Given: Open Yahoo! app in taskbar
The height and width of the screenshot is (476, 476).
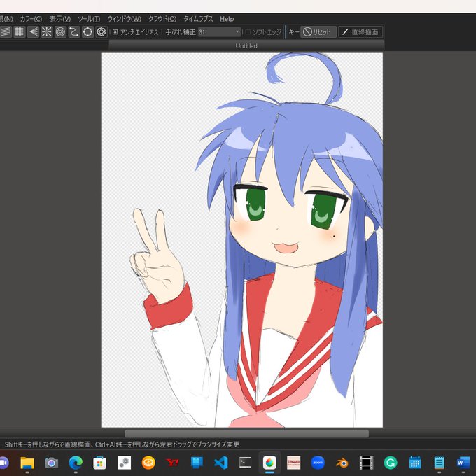Looking at the screenshot, I should pyautogui.click(x=172, y=463).
